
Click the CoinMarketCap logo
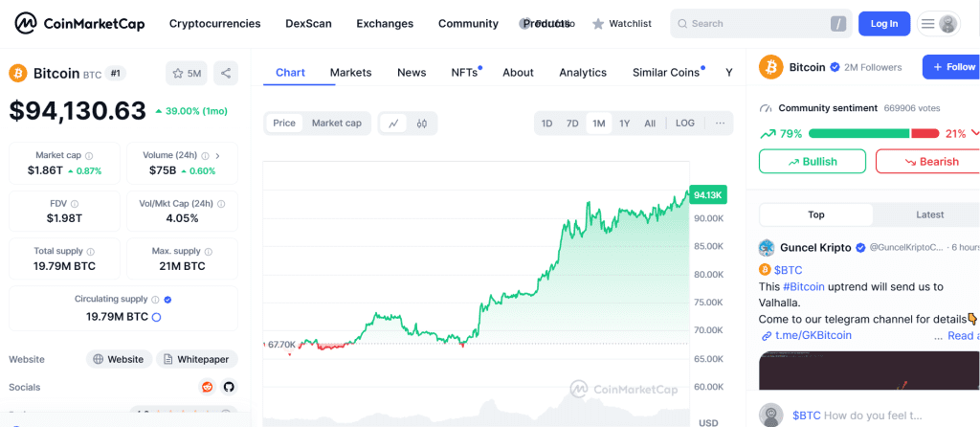pyautogui.click(x=80, y=24)
